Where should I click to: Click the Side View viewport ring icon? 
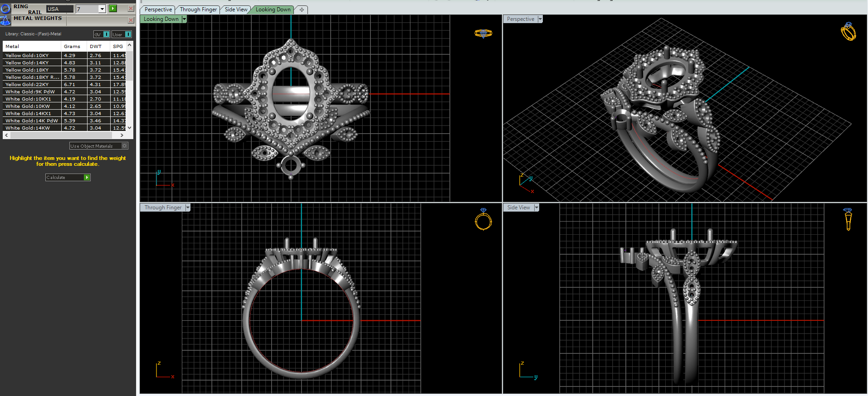[x=848, y=219]
